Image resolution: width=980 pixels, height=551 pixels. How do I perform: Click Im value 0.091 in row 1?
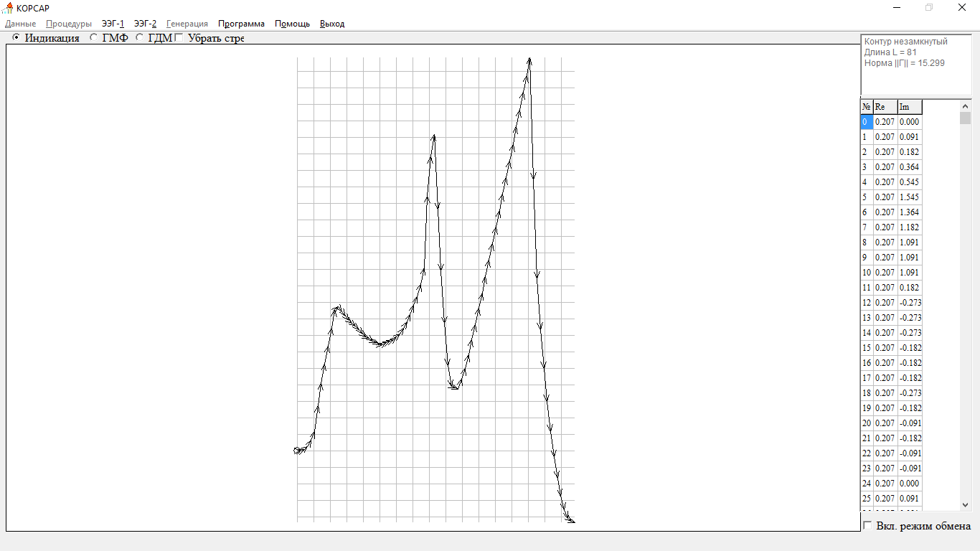click(910, 137)
